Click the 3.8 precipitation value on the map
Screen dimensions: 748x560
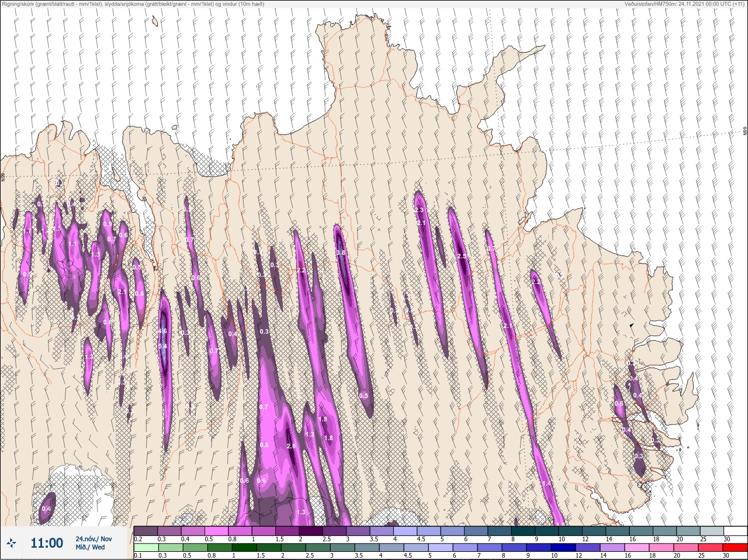tap(341, 253)
